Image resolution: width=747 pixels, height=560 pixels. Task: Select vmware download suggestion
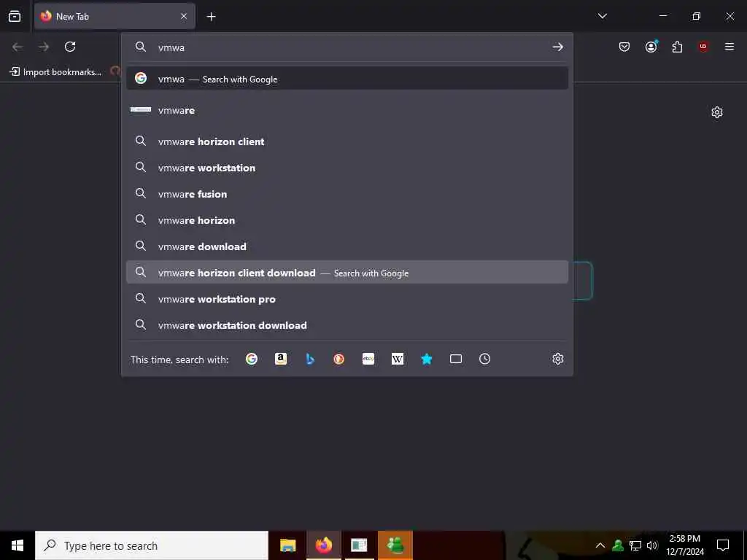347,246
